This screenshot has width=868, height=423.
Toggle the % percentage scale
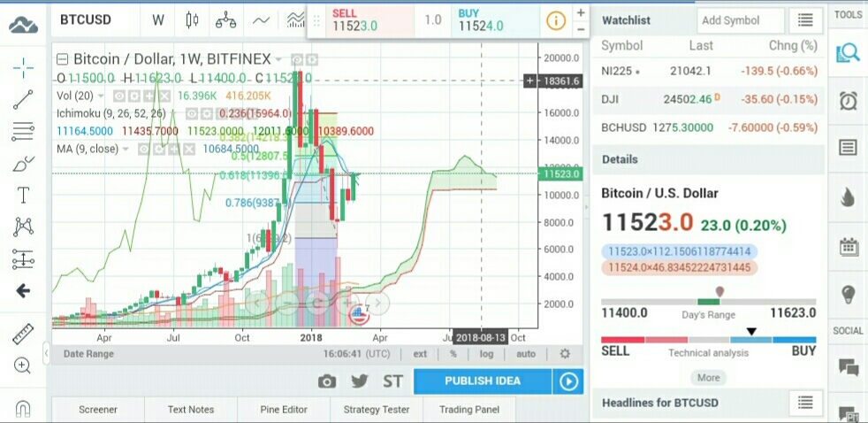coord(453,354)
